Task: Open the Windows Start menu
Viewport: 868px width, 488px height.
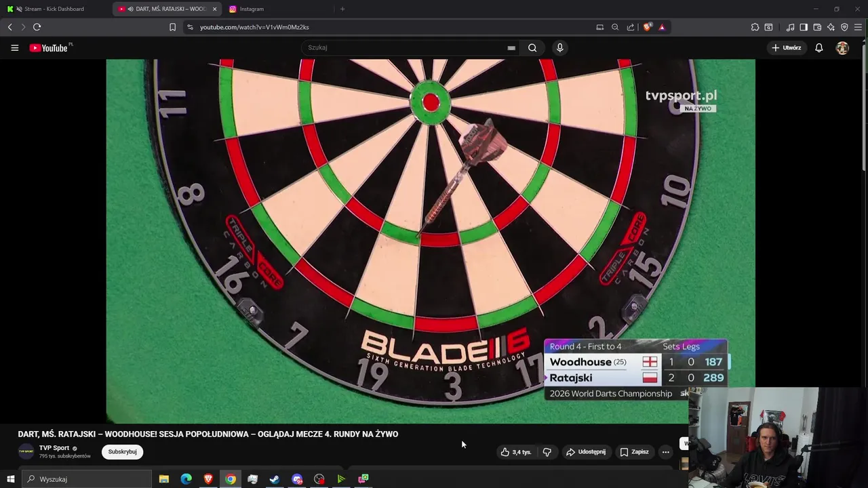Action: pyautogui.click(x=10, y=479)
